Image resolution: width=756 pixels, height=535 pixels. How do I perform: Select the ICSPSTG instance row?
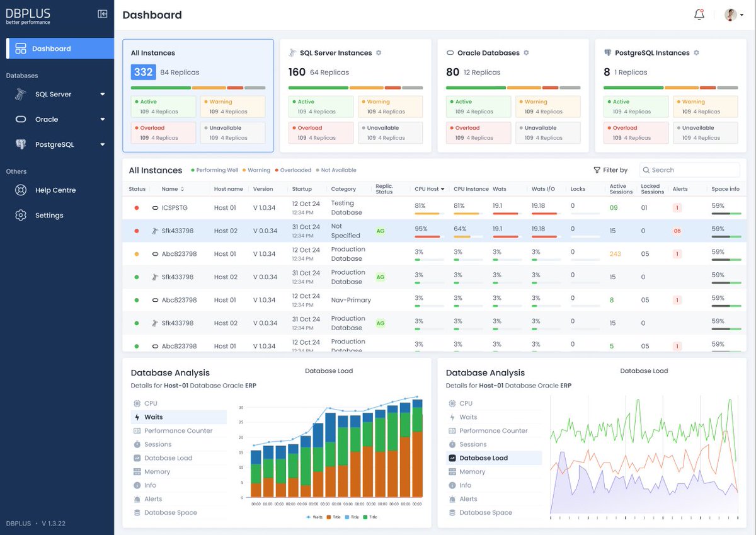[435, 208]
